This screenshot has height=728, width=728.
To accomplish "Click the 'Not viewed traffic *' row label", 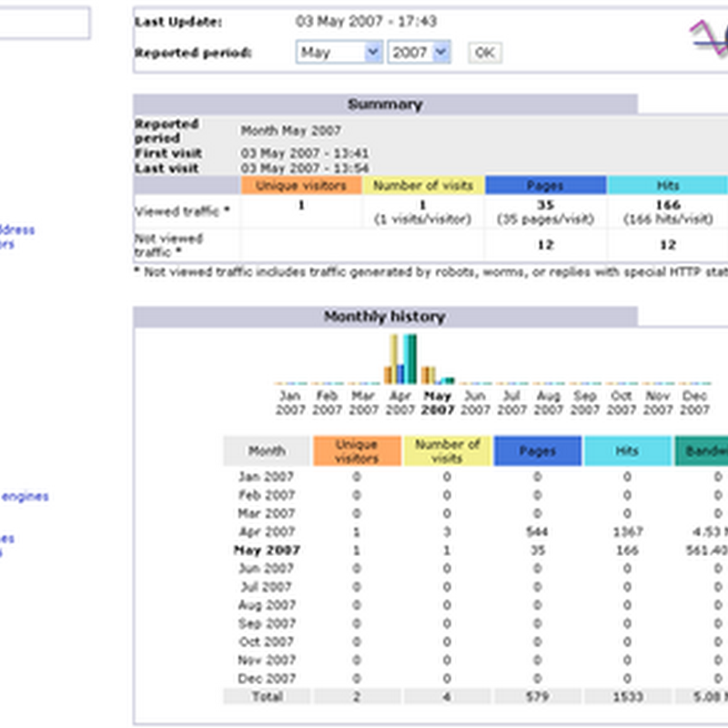I will point(168,245).
